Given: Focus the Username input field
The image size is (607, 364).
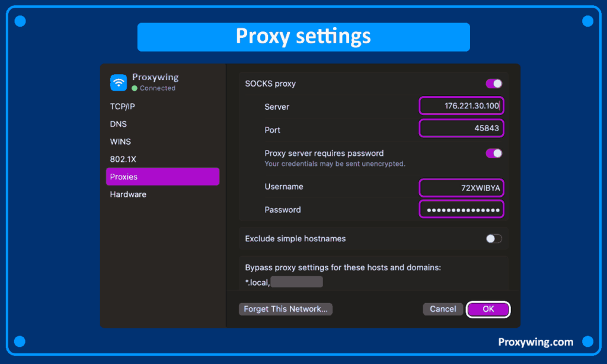Looking at the screenshot, I should click(x=461, y=188).
